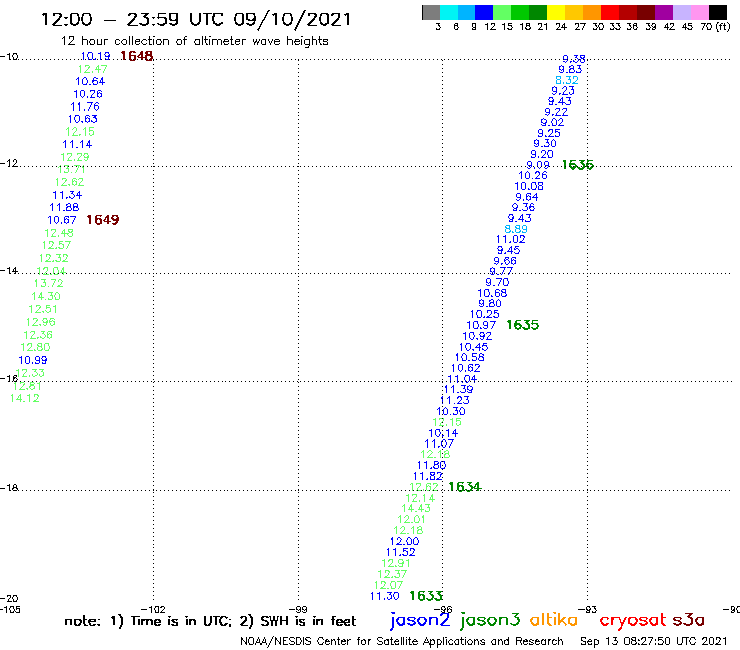
Task: Select the wave height 10.97
Action: pos(481,325)
